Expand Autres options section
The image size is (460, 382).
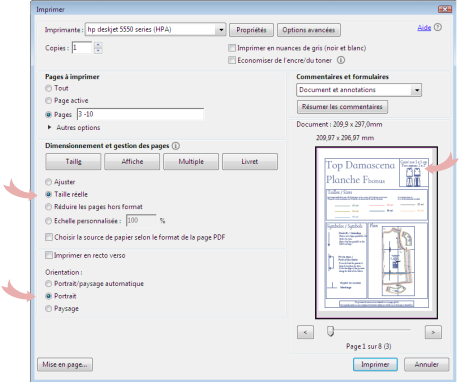[x=50, y=127]
